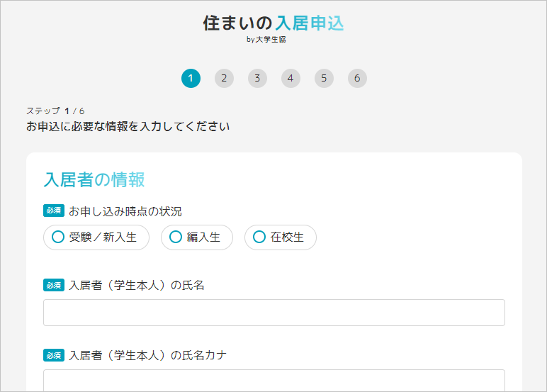Viewport: 547px width, 392px height.
Task: Click the 入居者の情報 section heading
Action: [94, 180]
